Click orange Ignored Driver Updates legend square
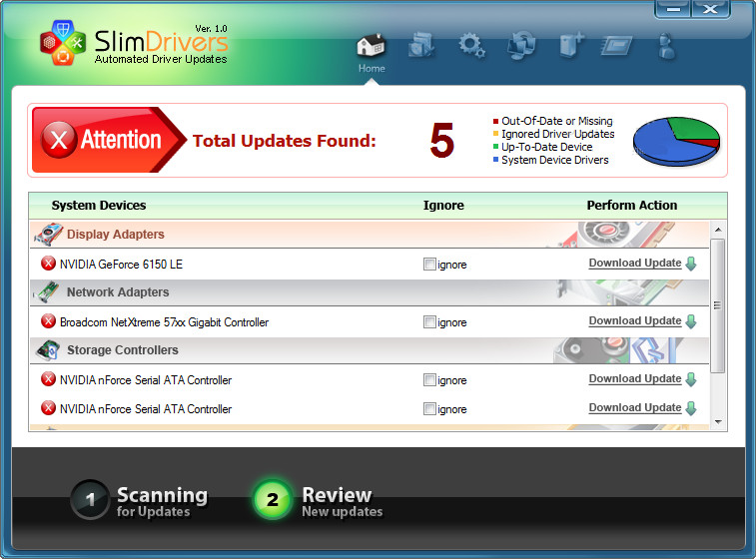 click(495, 134)
